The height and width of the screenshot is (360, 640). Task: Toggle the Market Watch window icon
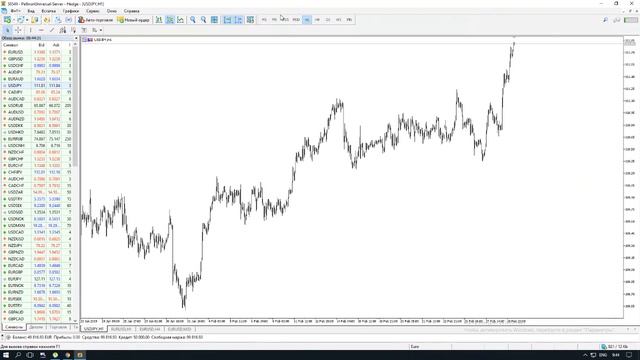point(35,20)
